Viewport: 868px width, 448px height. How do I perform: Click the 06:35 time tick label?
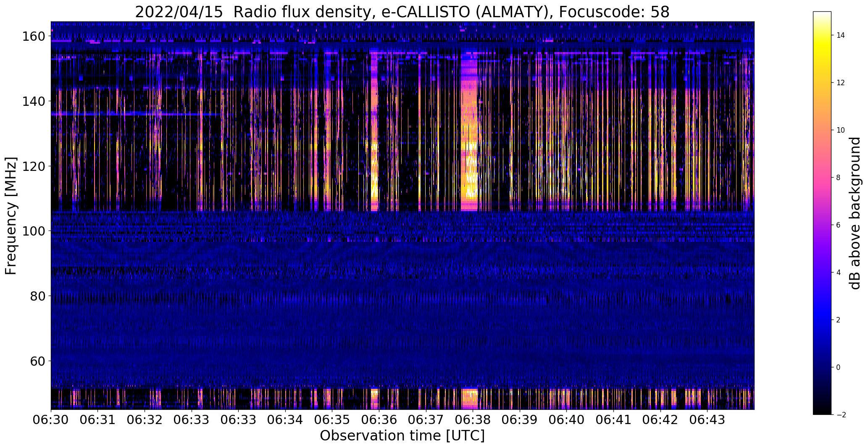pos(332,420)
